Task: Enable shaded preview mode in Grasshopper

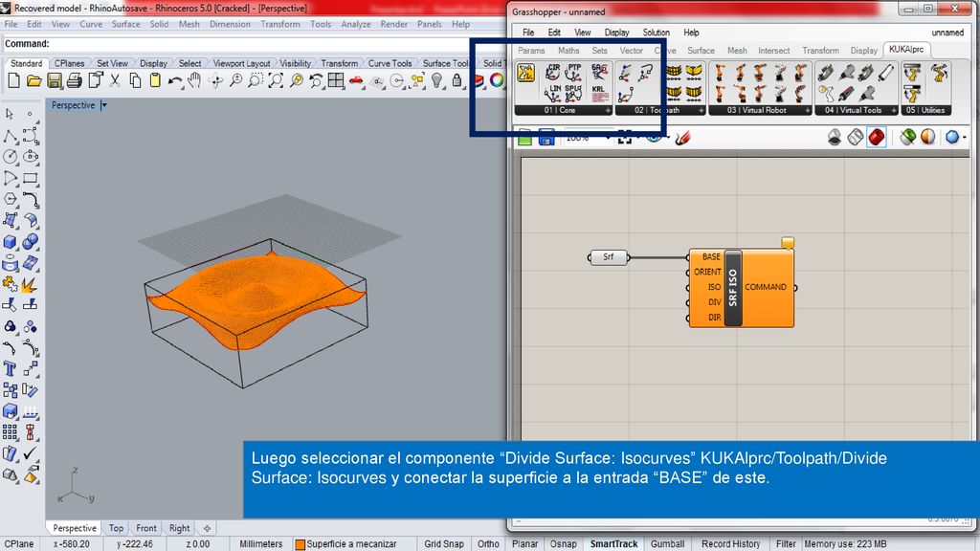Action: [877, 137]
